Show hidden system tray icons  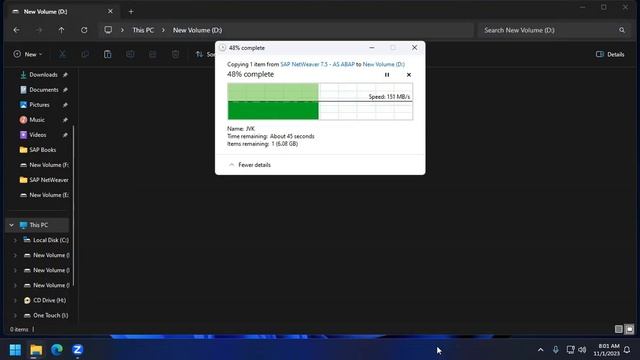click(x=540, y=350)
